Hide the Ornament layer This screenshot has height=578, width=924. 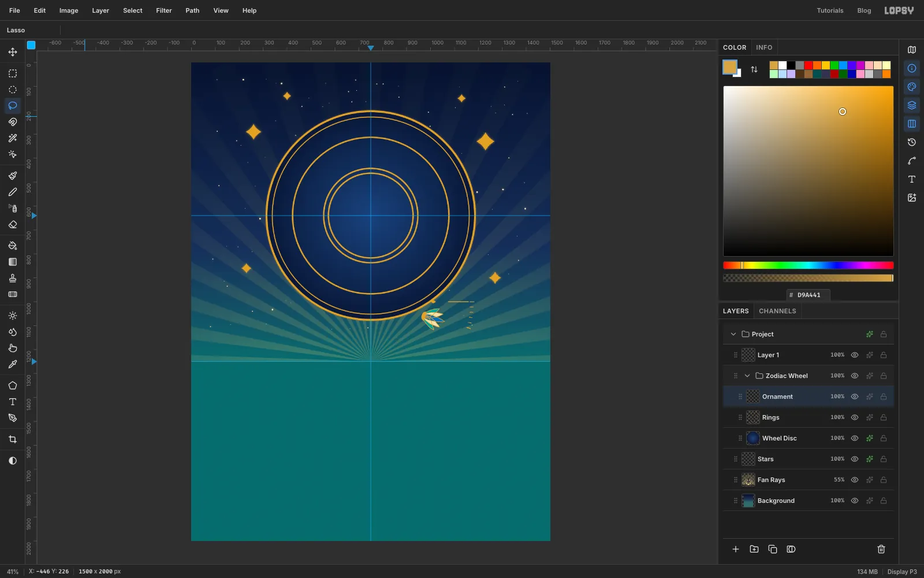click(855, 397)
